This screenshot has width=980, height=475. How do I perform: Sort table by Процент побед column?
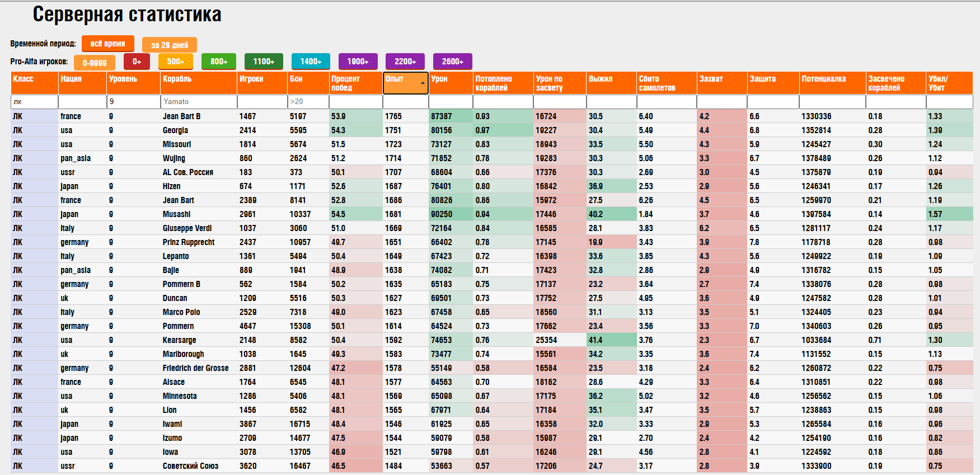355,83
